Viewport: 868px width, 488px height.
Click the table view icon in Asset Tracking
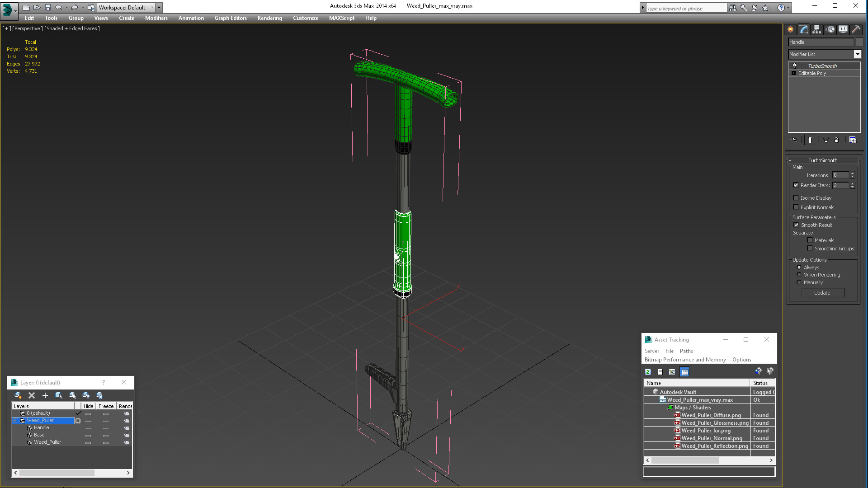(685, 372)
